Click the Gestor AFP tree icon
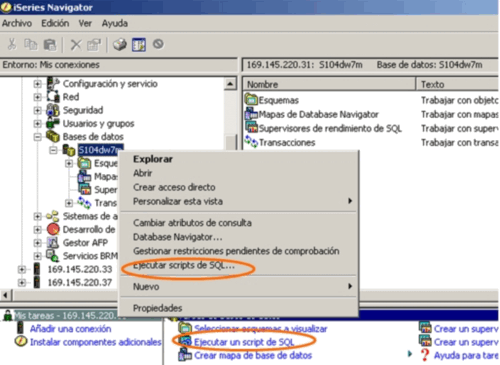The width and height of the screenshot is (500, 365). (x=53, y=242)
